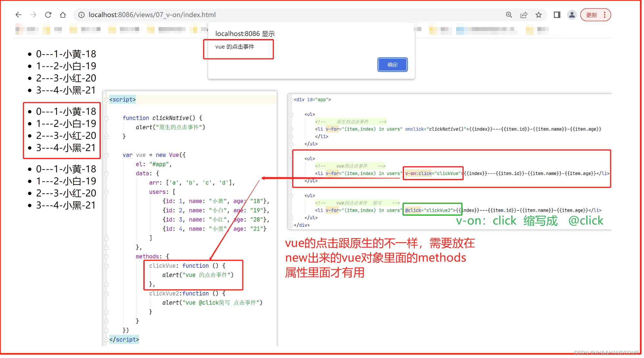Collapse the users array fold marker
Viewport: 644px width, 358px height.
106,192
